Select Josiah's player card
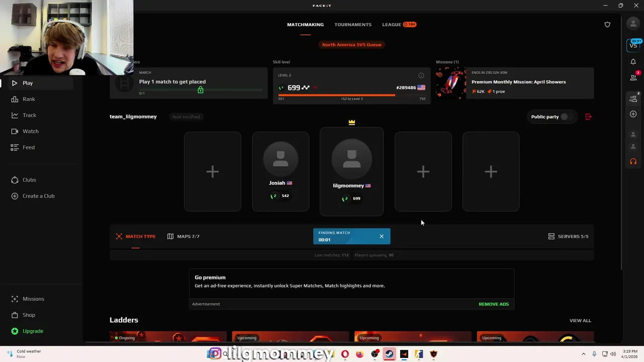The width and height of the screenshot is (644, 362). pos(280,171)
